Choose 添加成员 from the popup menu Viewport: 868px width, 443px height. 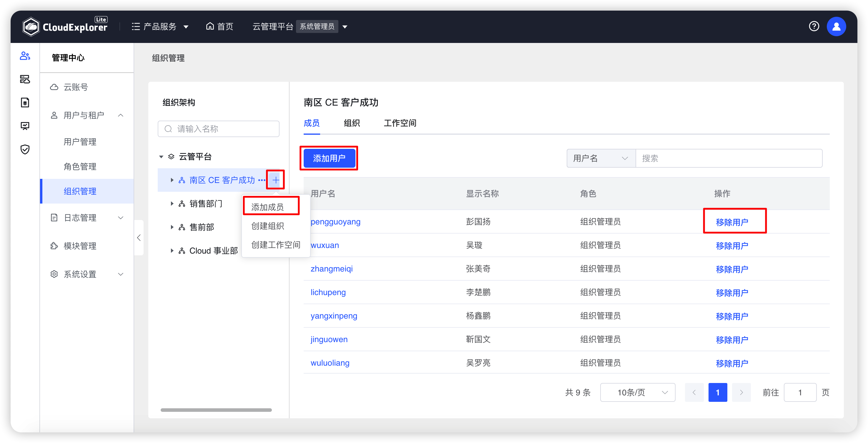(x=267, y=207)
